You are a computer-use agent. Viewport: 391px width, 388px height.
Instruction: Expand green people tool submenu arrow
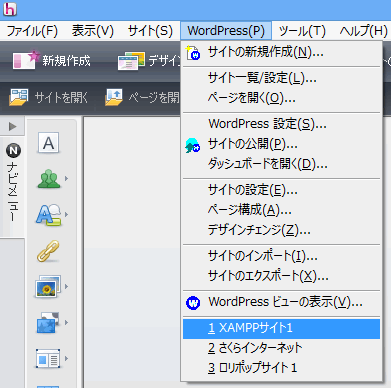pos(66,179)
